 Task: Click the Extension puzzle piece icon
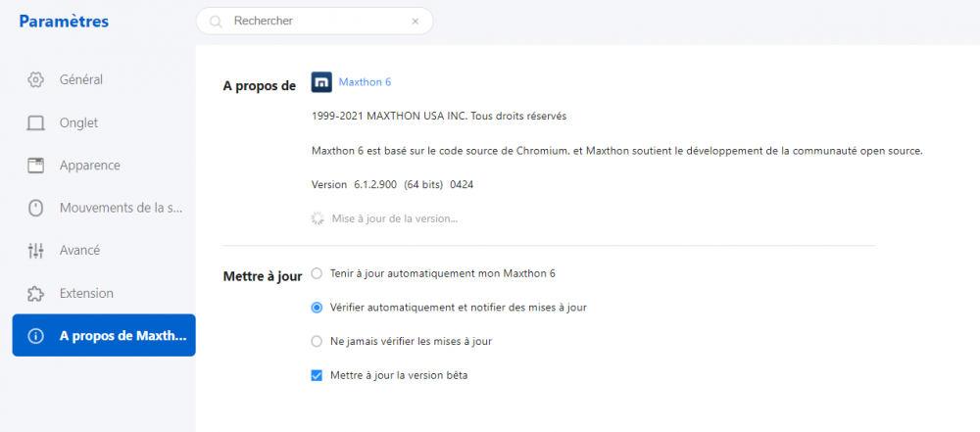[x=36, y=294]
